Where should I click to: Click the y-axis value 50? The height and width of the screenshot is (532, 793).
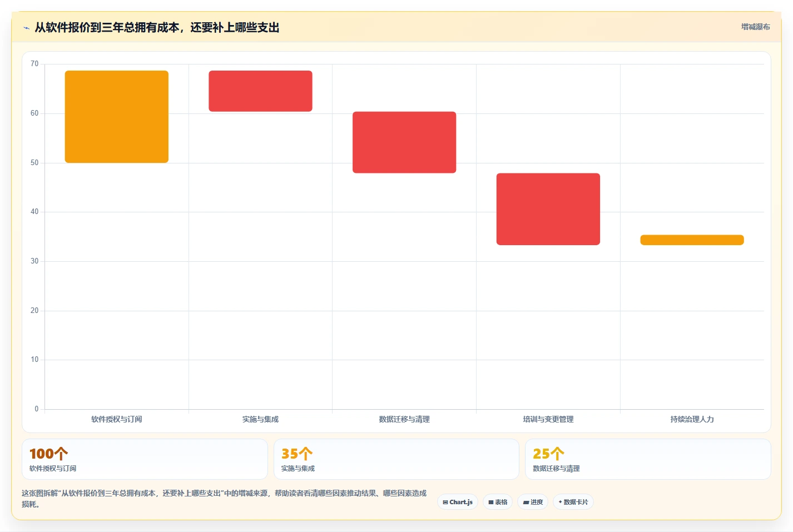[x=34, y=163]
